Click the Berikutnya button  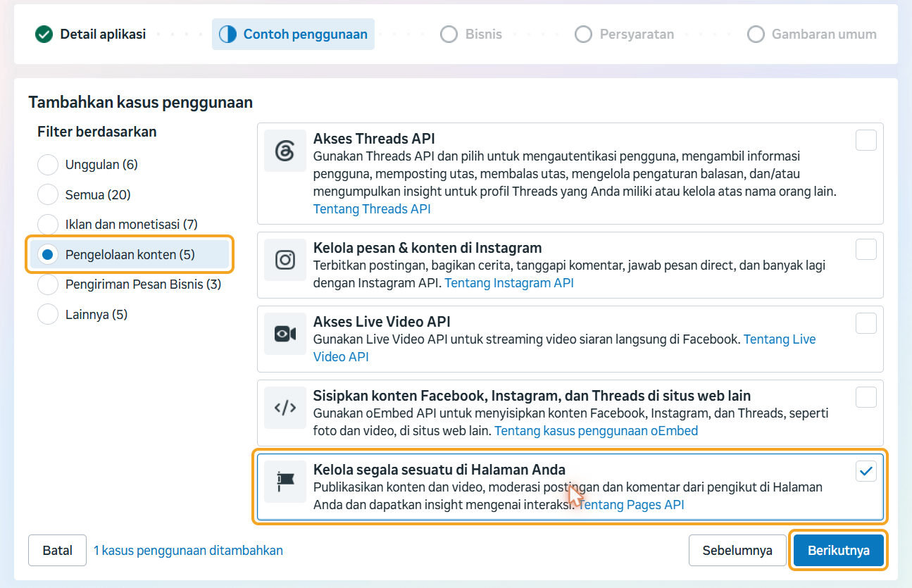(839, 550)
